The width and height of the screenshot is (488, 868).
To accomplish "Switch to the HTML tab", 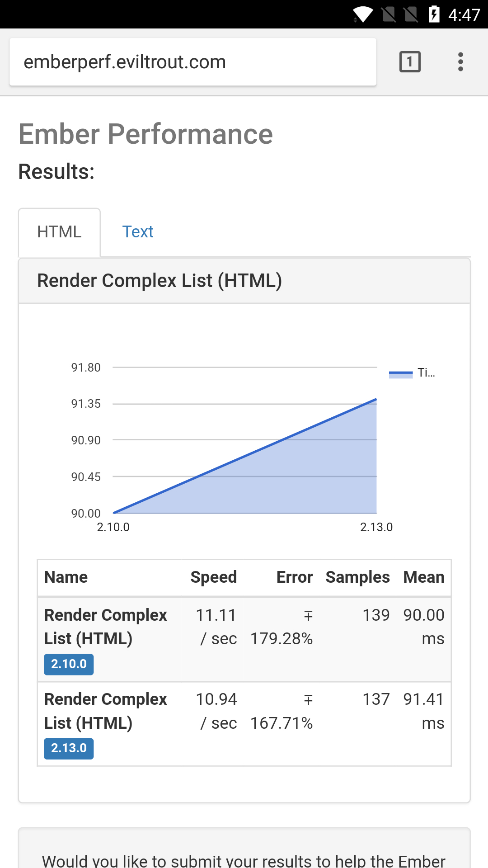I will (59, 232).
